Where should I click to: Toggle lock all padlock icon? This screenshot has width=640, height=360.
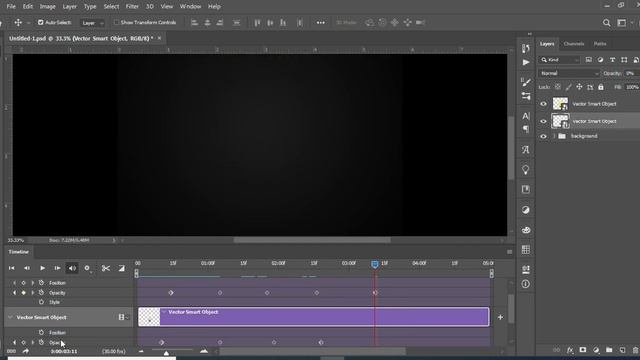[x=601, y=87]
